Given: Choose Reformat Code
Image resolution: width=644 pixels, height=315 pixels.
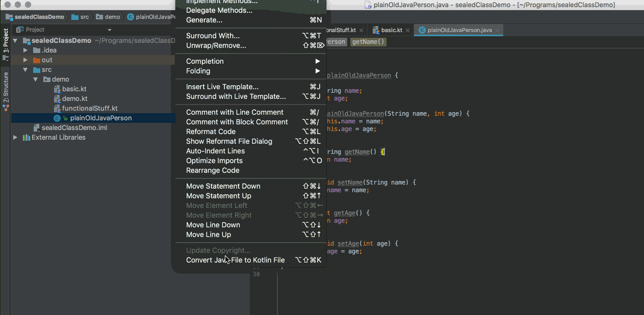Looking at the screenshot, I should point(250,132).
